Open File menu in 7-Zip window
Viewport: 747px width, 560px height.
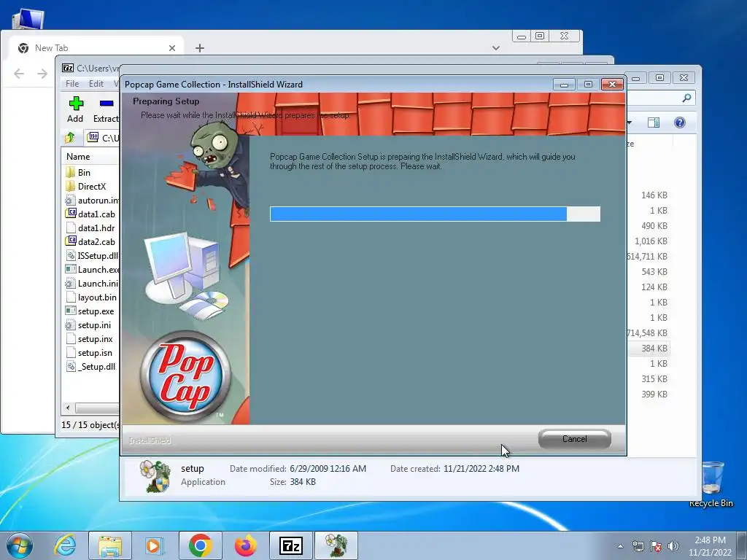coord(72,83)
